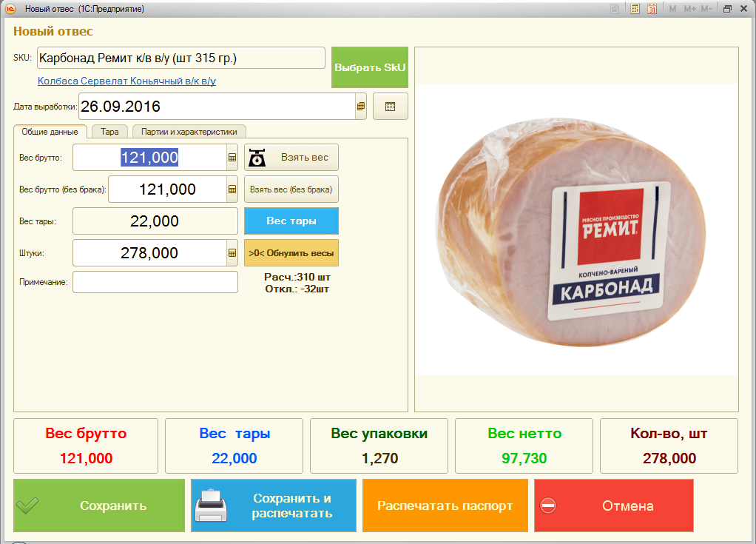Click the Вес тары summary panel
Screen dimensions: 756x544
tap(234, 446)
